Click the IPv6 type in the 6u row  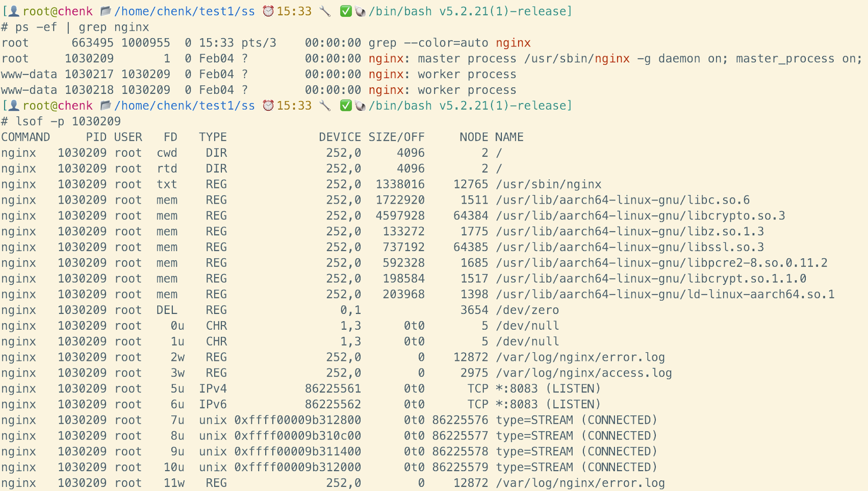pos(213,405)
